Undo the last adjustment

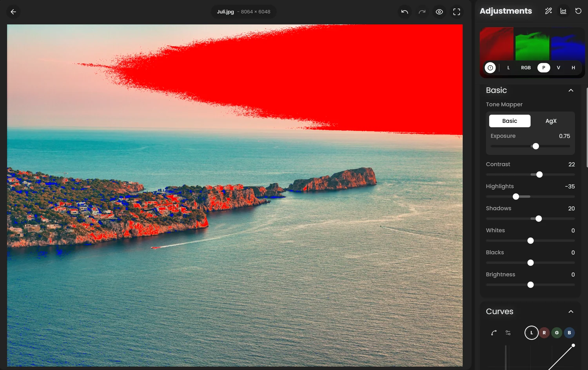coord(405,12)
